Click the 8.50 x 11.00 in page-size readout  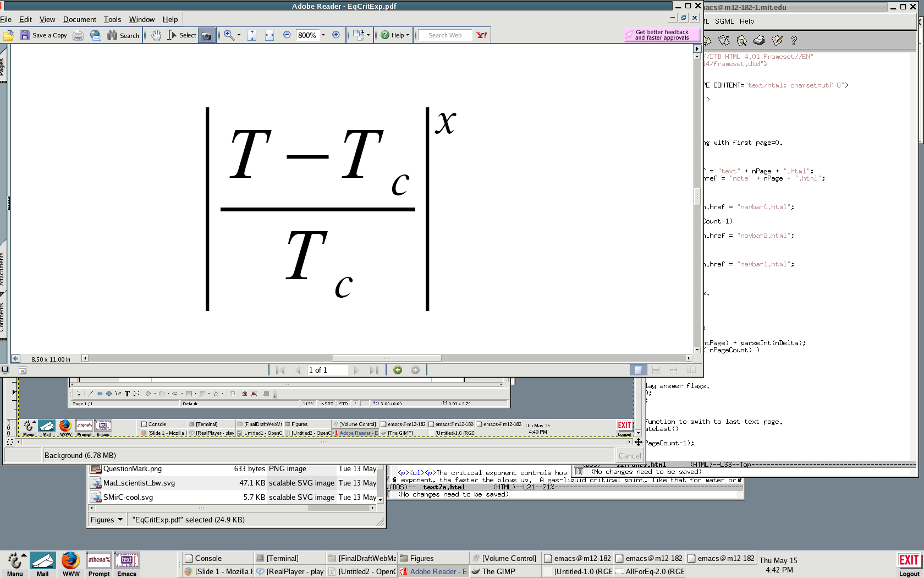pos(51,359)
